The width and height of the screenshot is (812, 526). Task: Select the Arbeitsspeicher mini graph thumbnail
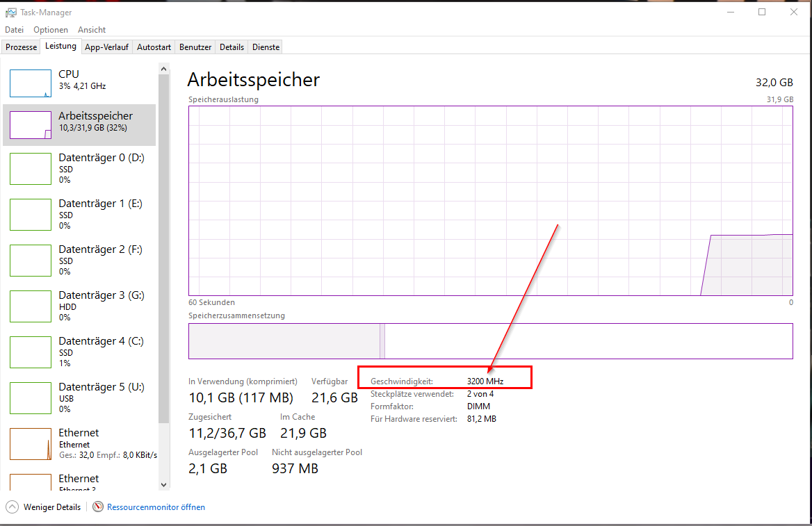point(31,125)
